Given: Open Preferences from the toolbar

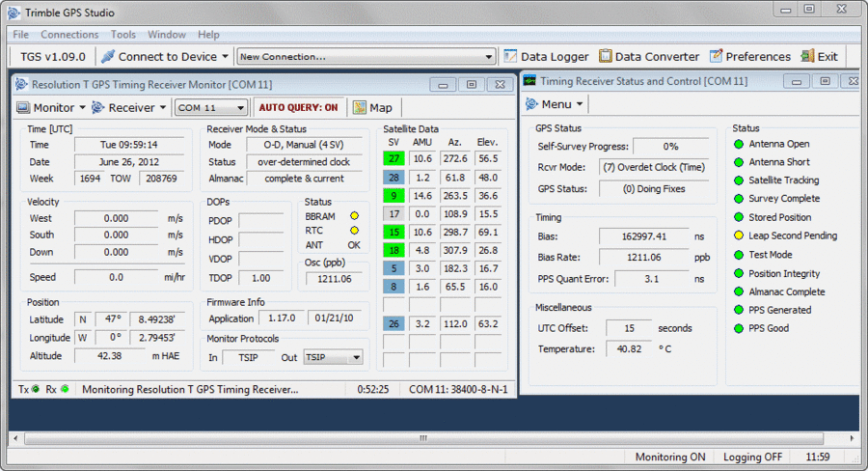Looking at the screenshot, I should 749,57.
